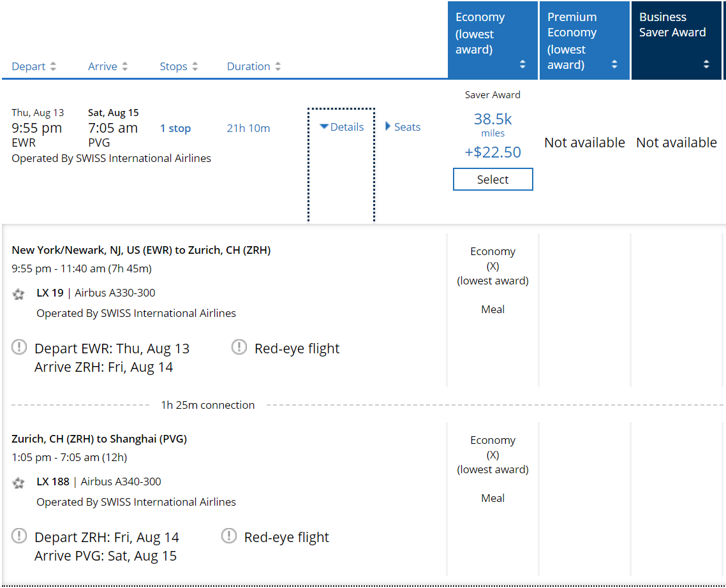Collapse the flight Details section

342,127
